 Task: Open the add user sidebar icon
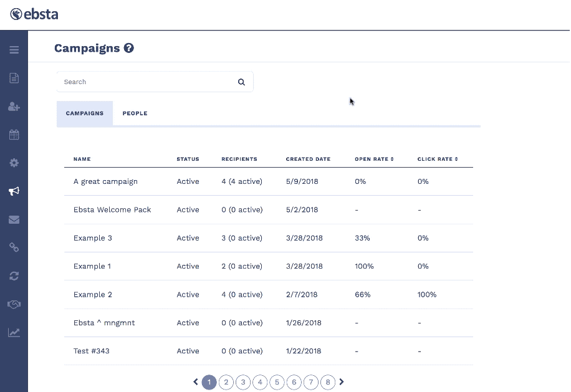14,107
